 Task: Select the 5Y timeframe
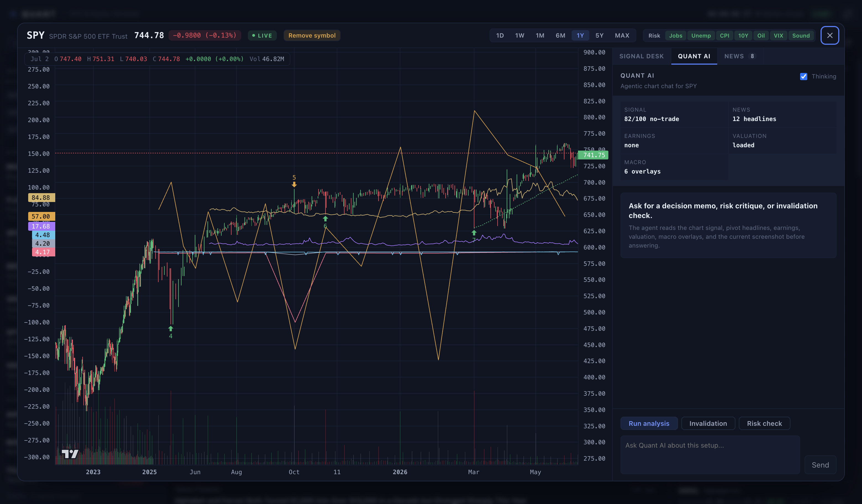599,36
